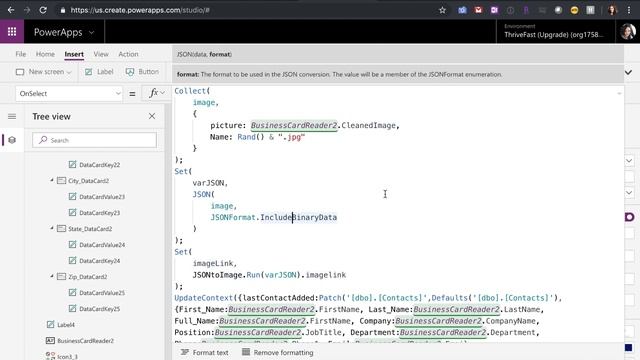Open the user account avatar
The height and width of the screenshot is (360, 640).
pos(628,31)
